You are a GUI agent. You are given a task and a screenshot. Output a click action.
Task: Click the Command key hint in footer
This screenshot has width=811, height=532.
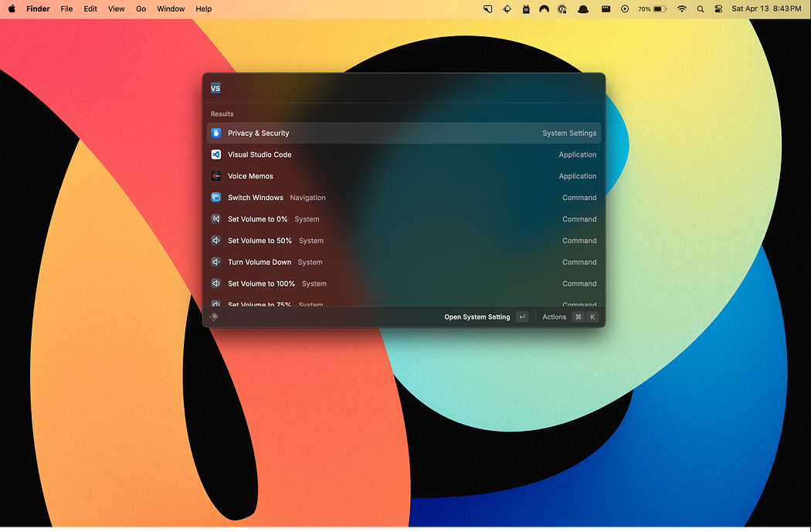point(579,317)
